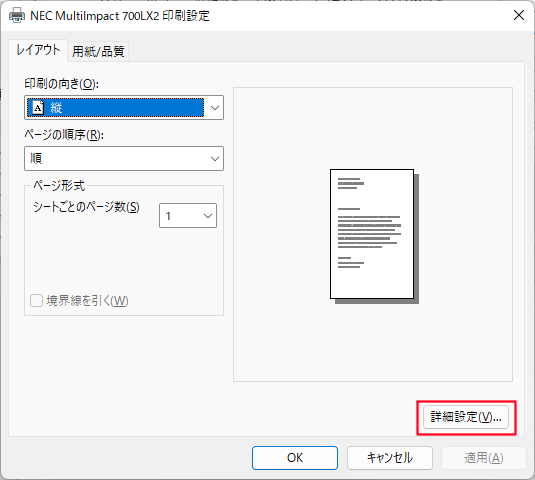The image size is (535, 480).
Task: Click the キャンセル button
Action: click(x=390, y=457)
